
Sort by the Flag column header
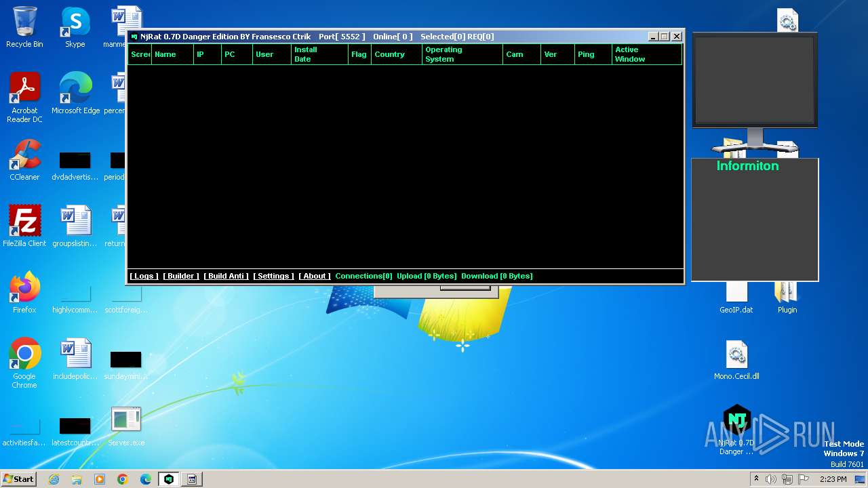pos(359,54)
